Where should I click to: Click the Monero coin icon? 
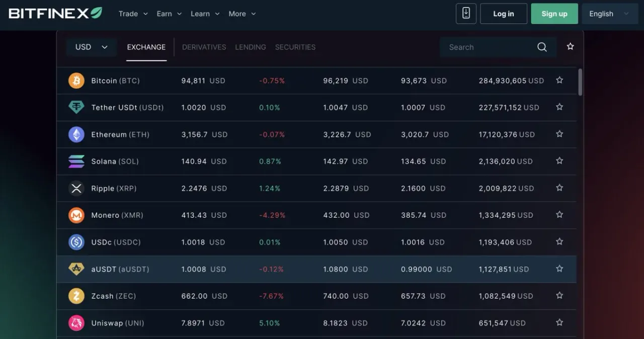click(x=76, y=215)
